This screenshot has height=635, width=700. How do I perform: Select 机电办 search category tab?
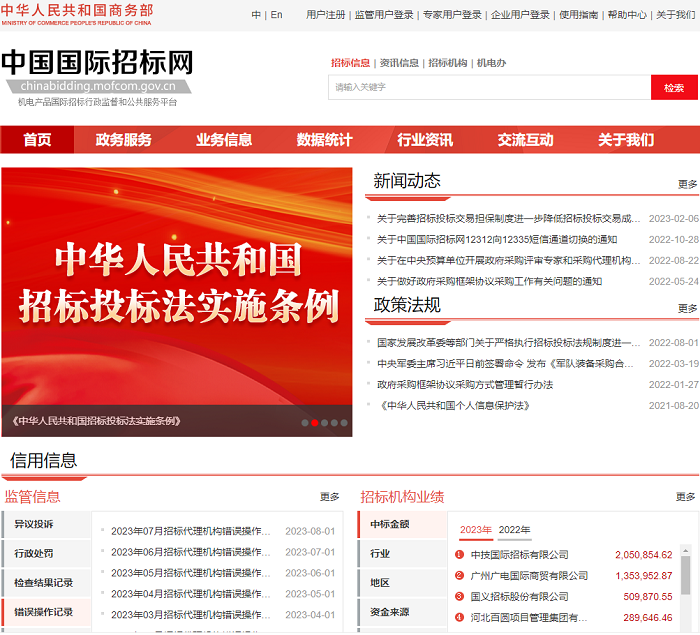click(x=492, y=63)
